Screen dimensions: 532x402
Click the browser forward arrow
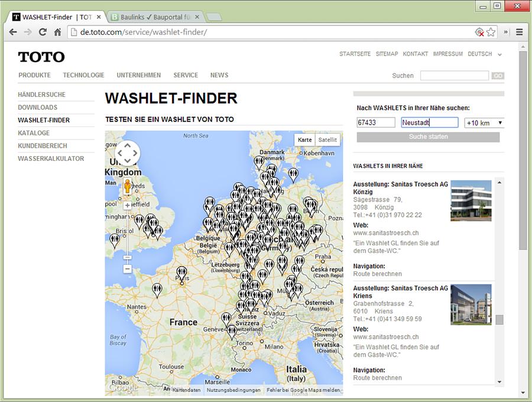click(28, 33)
